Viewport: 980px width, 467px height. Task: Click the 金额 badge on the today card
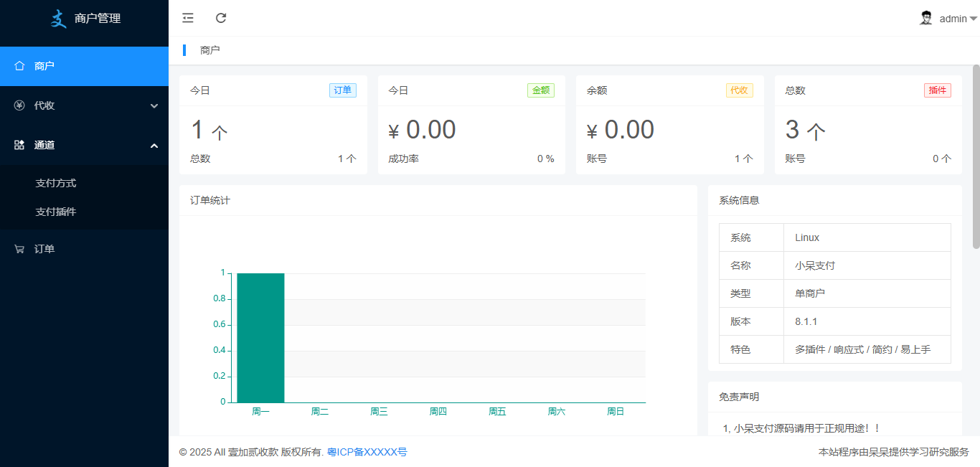(x=541, y=90)
